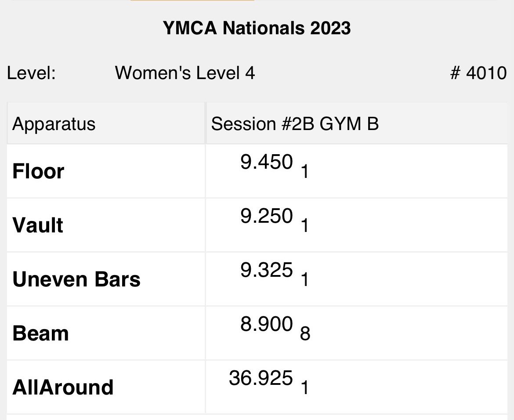514x420 pixels.
Task: Select the AllAround row label
Action: (x=63, y=387)
